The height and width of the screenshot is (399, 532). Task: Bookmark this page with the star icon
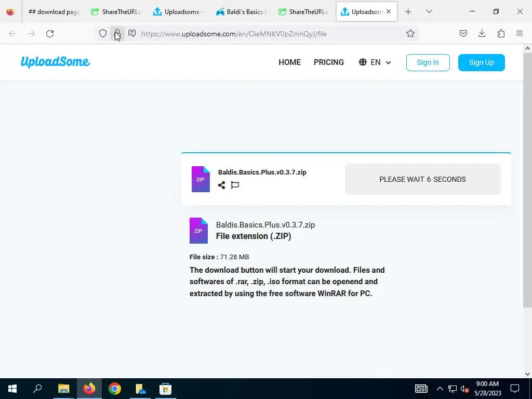pos(410,33)
